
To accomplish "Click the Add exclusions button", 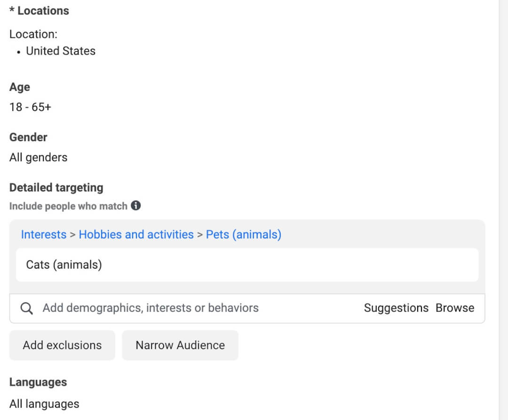I will (62, 345).
